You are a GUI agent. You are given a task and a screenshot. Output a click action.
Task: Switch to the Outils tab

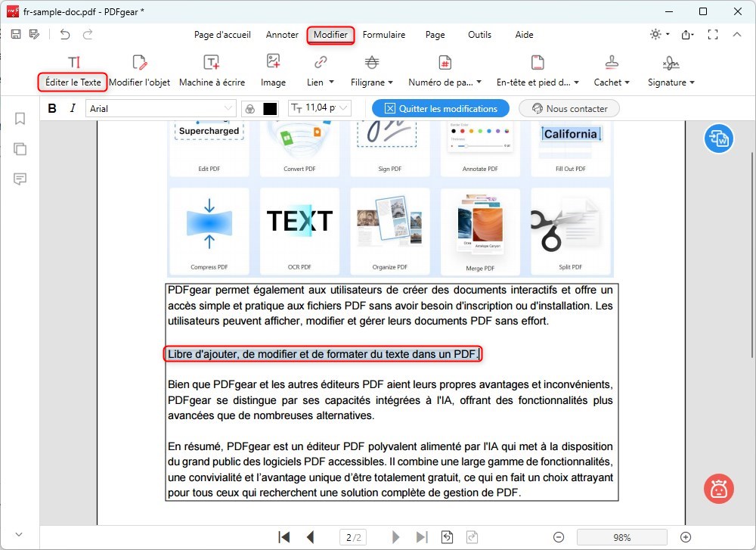coord(479,35)
